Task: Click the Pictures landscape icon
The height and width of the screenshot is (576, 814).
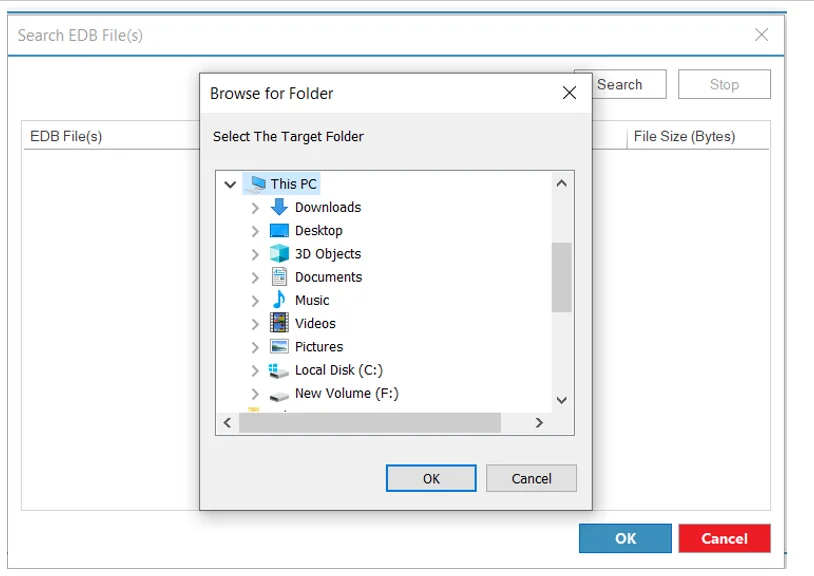Action: (279, 346)
